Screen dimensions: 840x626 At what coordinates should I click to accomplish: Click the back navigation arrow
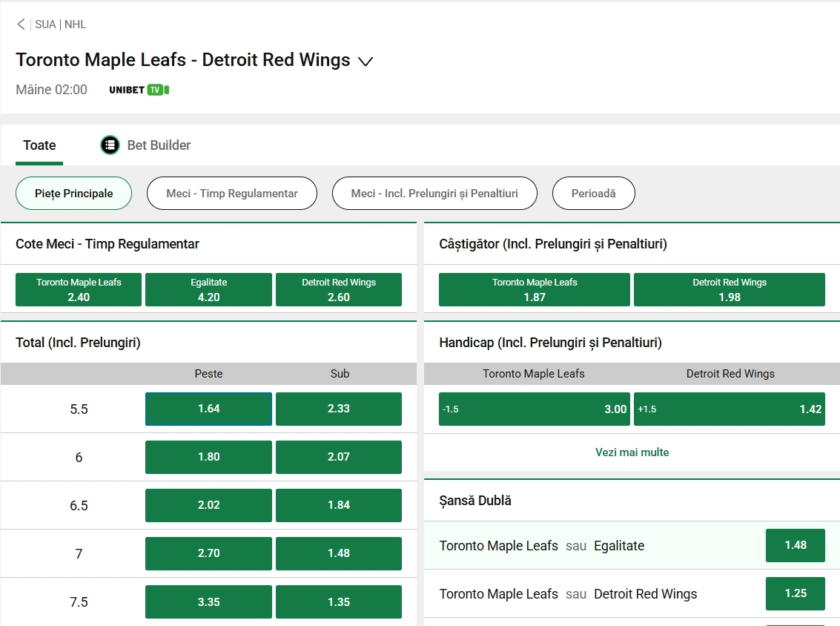point(21,24)
